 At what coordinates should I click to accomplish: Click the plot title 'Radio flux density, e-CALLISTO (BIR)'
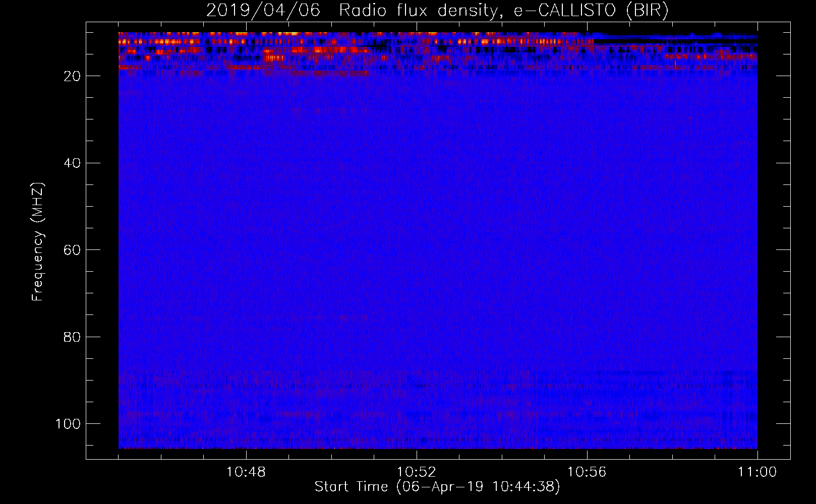click(x=503, y=10)
